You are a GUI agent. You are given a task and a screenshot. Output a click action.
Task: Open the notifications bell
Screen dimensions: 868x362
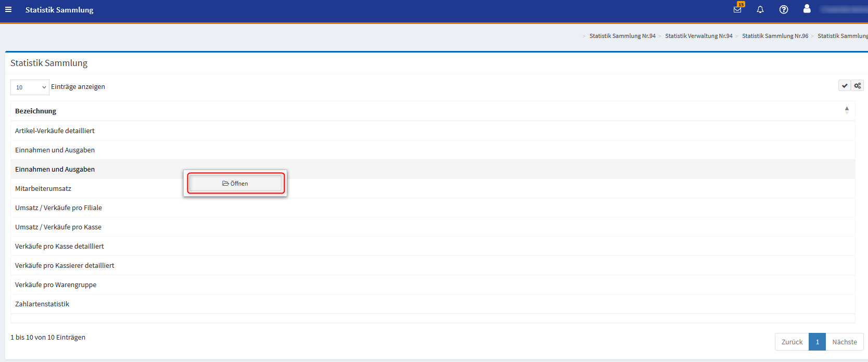[x=760, y=10]
